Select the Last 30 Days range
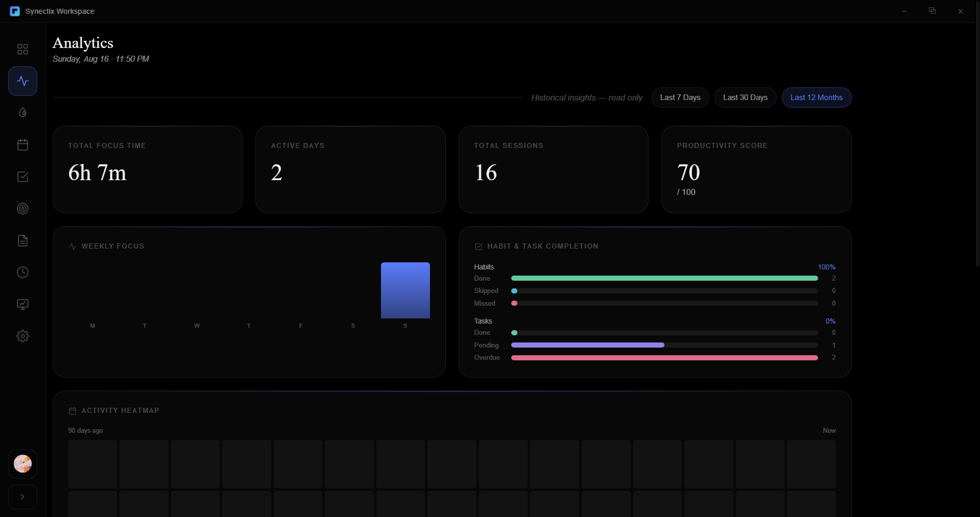Image resolution: width=980 pixels, height=517 pixels. tap(745, 97)
